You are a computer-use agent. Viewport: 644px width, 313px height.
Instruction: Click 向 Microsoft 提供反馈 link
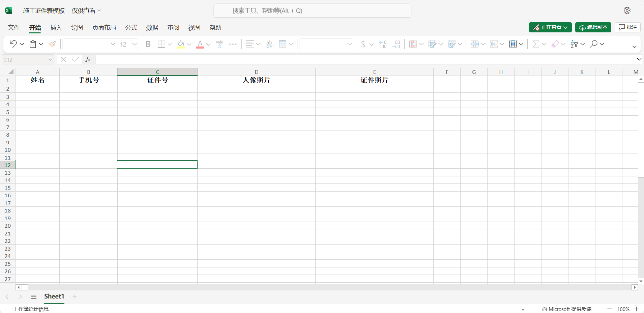pyautogui.click(x=567, y=309)
